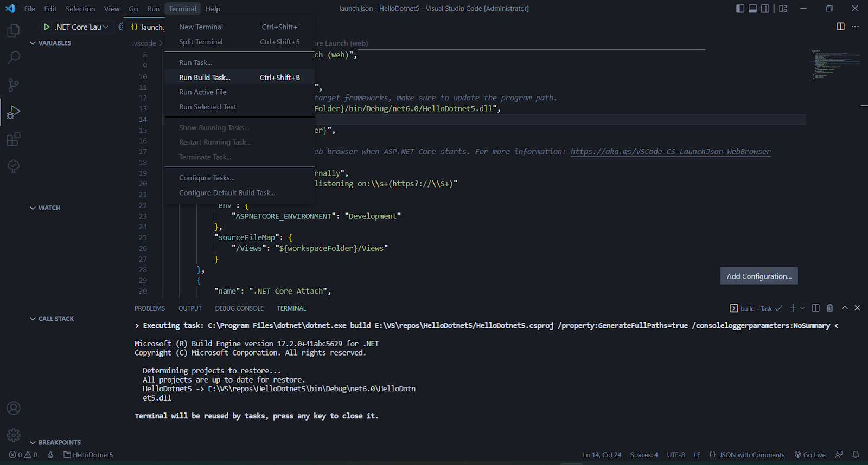Screen dimensions: 868x465
Task: Open the Extensions view
Action: coord(14,139)
